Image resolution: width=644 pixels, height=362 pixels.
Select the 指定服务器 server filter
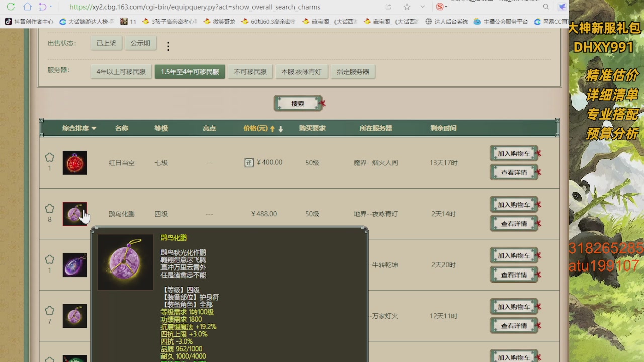tap(353, 72)
